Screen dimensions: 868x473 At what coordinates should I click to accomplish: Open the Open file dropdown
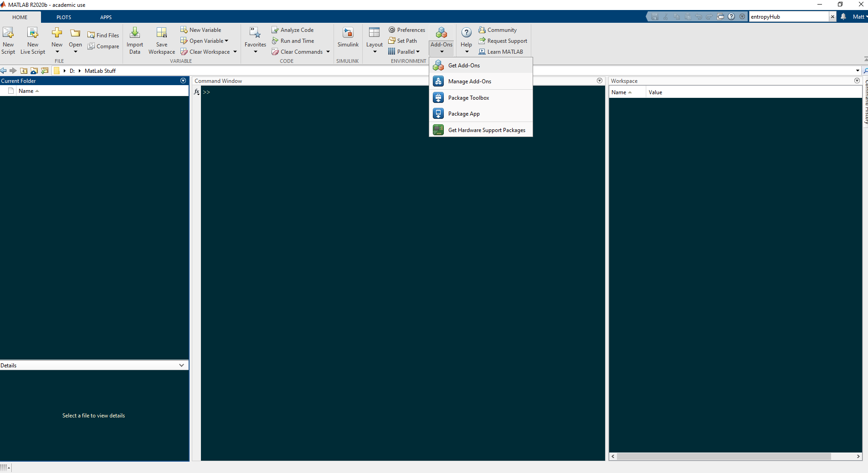(75, 41)
